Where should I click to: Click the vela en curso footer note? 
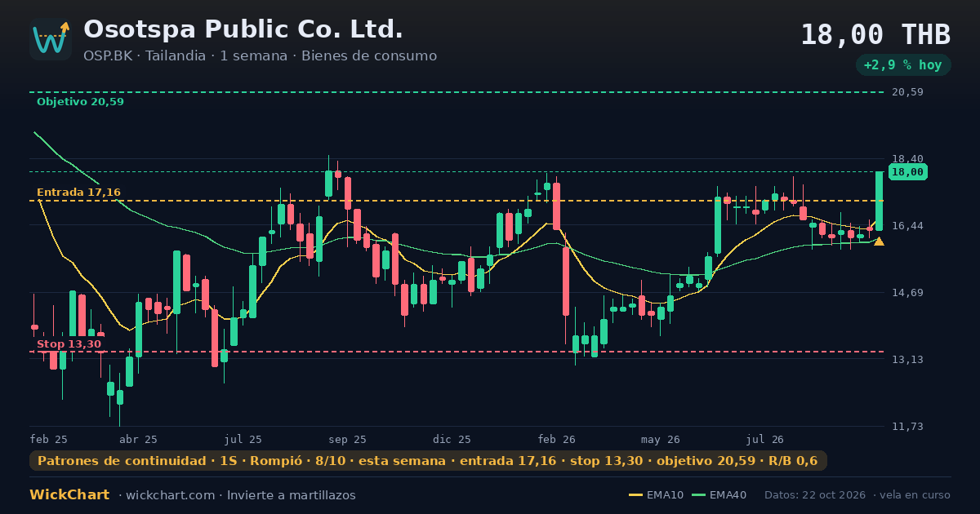[x=916, y=495]
